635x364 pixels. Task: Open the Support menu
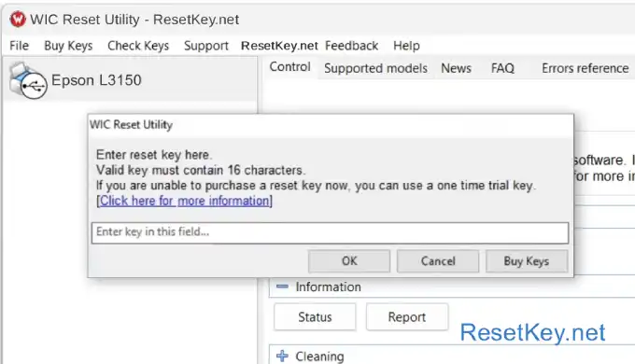click(206, 46)
